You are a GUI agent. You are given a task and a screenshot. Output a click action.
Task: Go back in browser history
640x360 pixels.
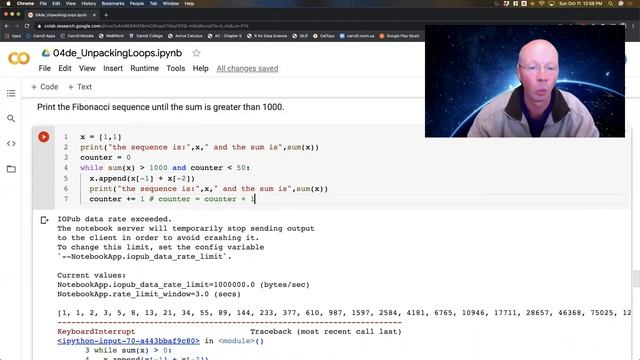pos(7,26)
